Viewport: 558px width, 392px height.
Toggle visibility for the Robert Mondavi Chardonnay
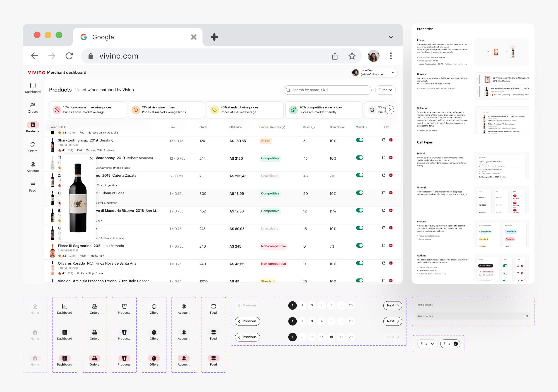360,157
